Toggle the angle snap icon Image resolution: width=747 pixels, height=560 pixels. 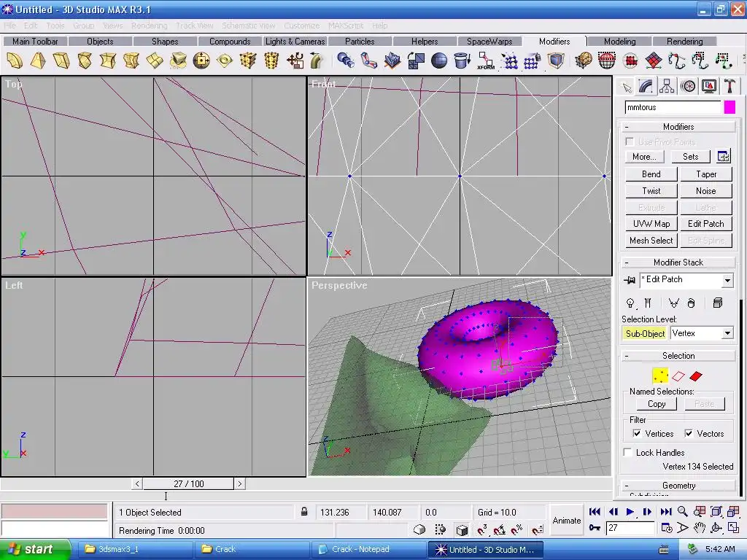pyautogui.click(x=499, y=529)
